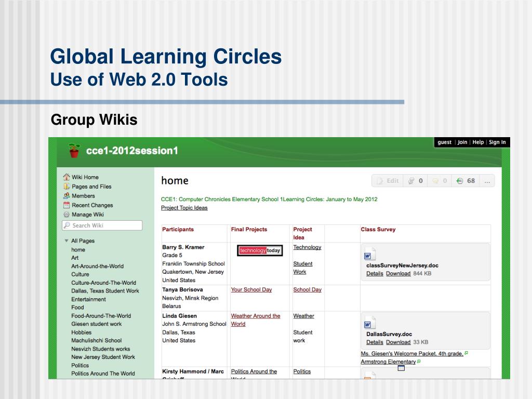Select the Art page in sidebar
This screenshot has height=399, width=532.
click(x=75, y=258)
